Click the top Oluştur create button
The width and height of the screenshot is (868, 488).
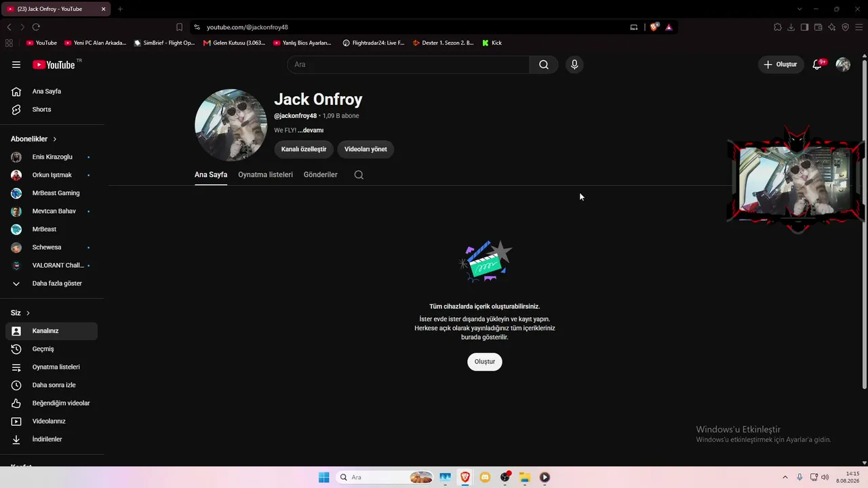781,64
